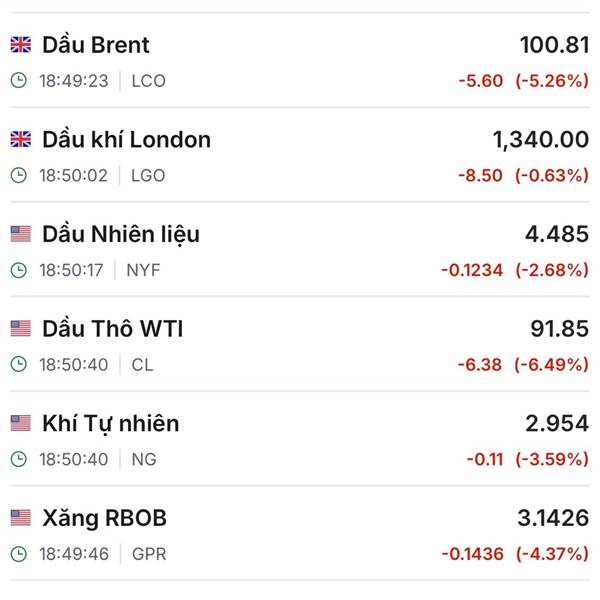The height and width of the screenshot is (600, 600).
Task: Open the Dầu Nhiên liệu commodity name
Action: pos(121,234)
